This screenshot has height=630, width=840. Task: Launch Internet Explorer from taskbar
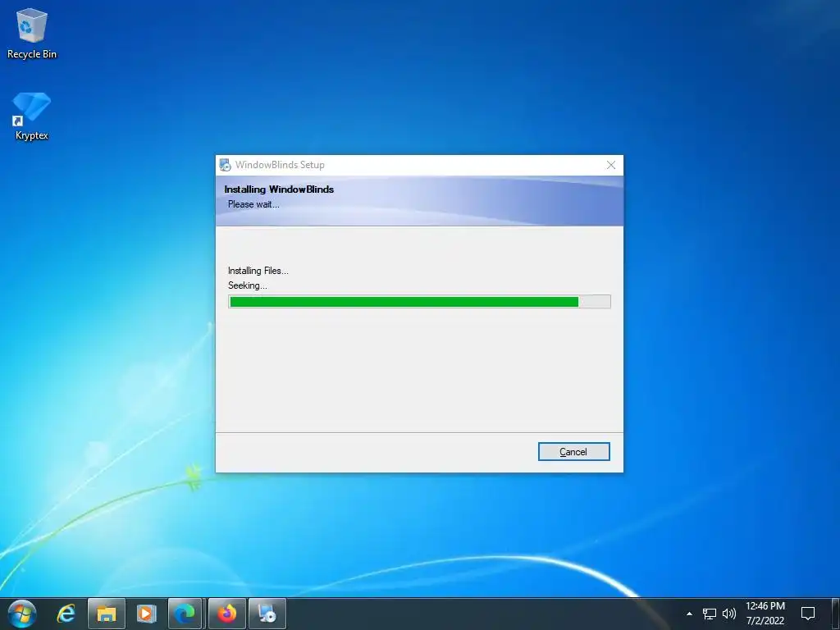[x=66, y=614]
